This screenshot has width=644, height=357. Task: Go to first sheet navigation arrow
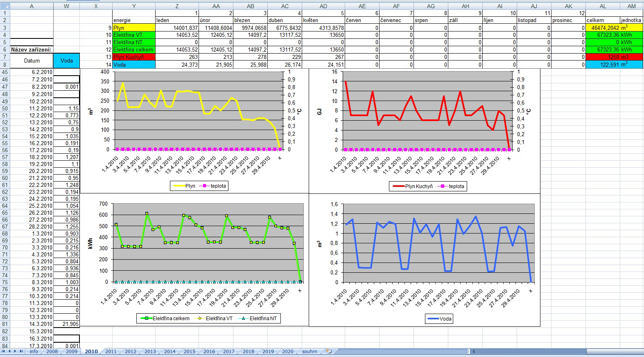coord(4,351)
